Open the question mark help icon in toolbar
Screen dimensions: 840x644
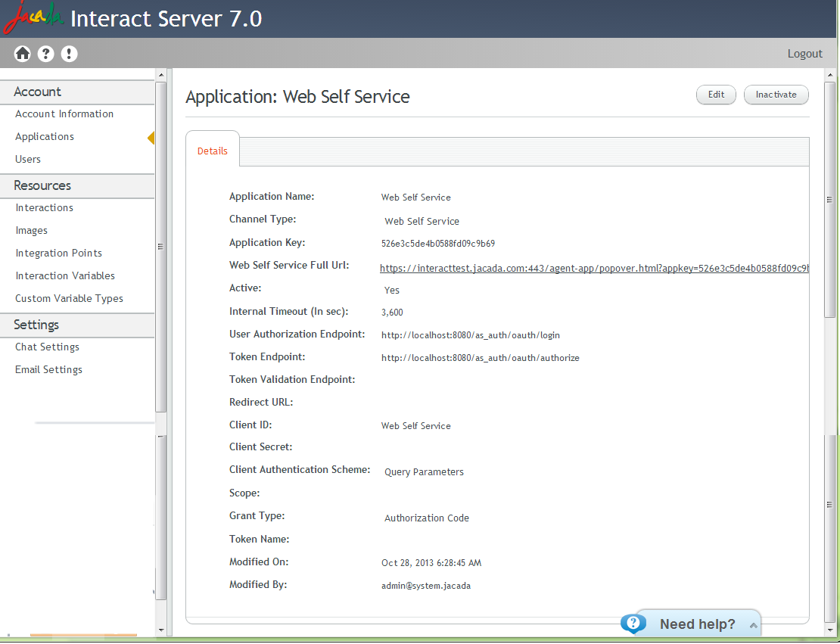[46, 54]
